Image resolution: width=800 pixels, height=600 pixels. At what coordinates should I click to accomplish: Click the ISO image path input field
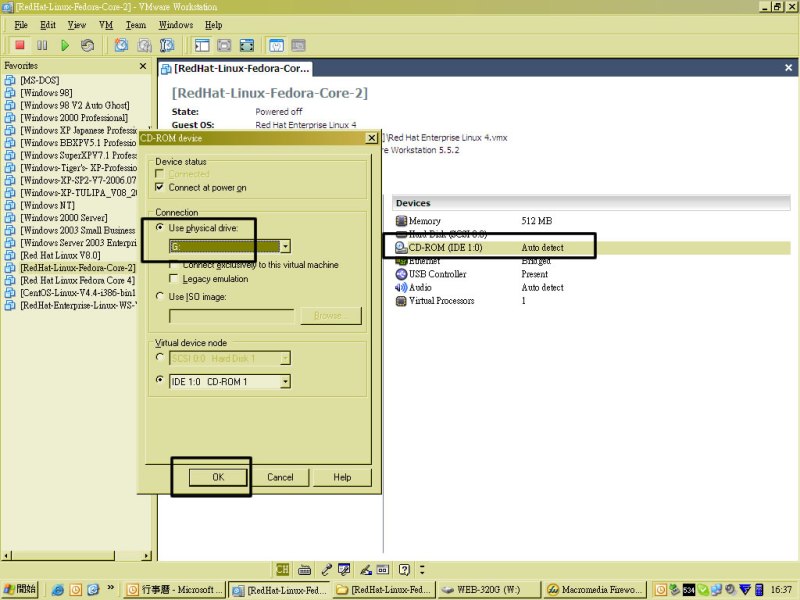click(232, 316)
